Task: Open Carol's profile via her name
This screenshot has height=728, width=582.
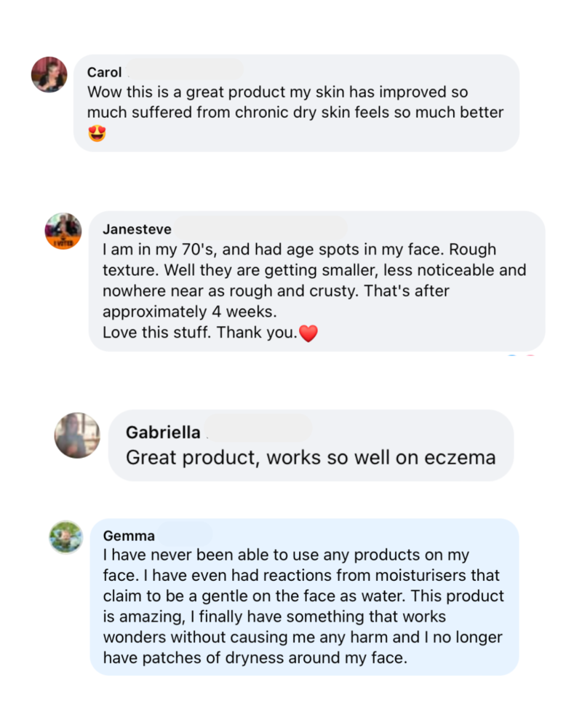Action: [103, 73]
